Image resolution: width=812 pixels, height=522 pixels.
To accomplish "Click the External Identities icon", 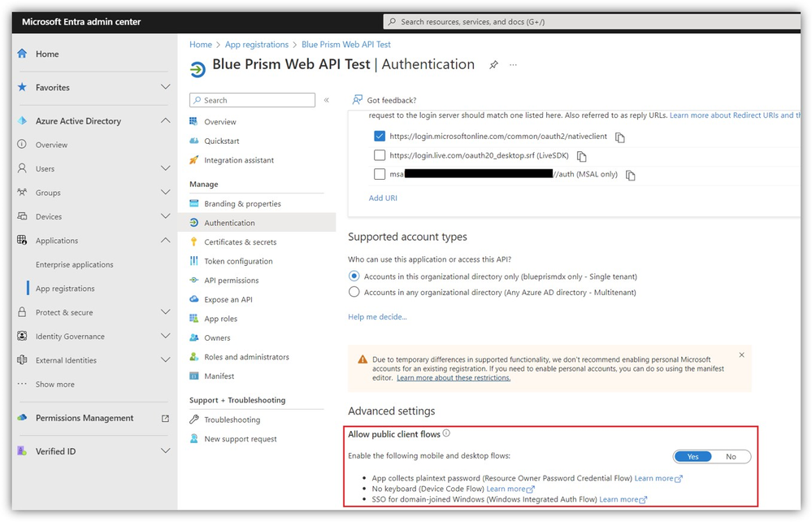I will point(22,359).
